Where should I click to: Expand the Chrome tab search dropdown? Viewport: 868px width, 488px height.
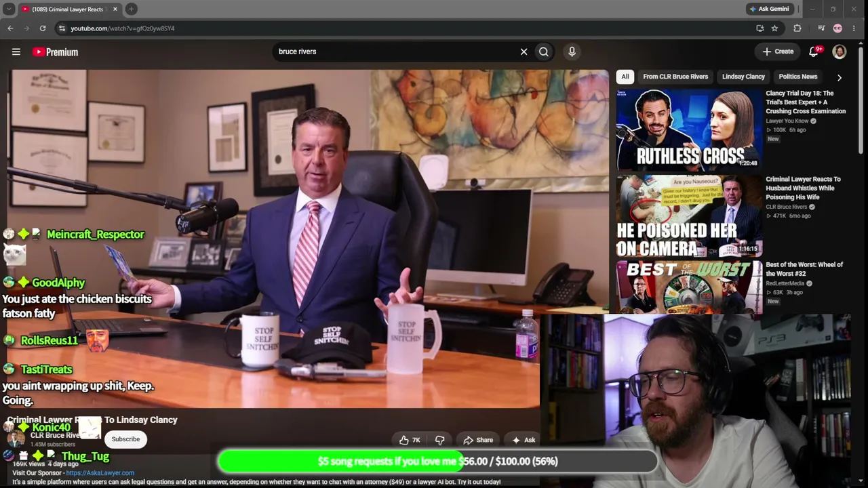(9, 9)
